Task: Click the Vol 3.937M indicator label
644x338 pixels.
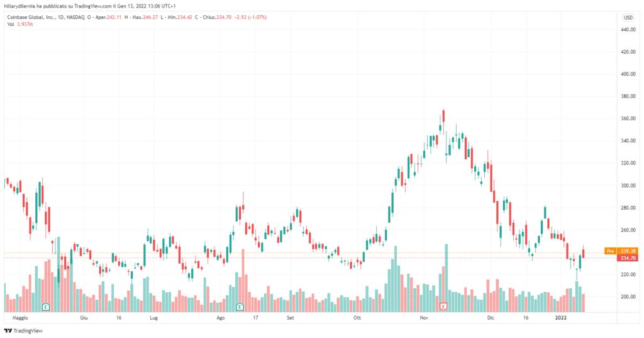Action: pyautogui.click(x=19, y=24)
